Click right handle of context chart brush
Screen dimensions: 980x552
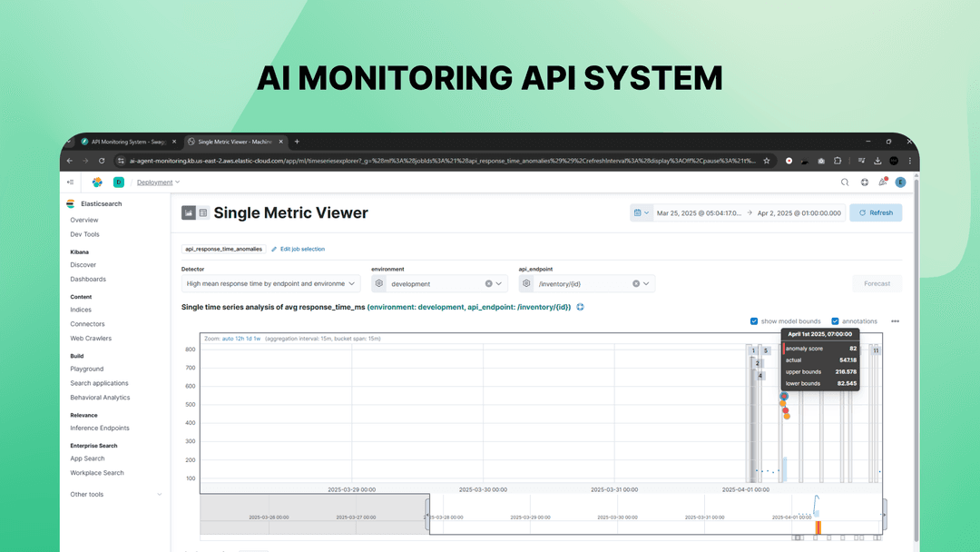(884, 514)
